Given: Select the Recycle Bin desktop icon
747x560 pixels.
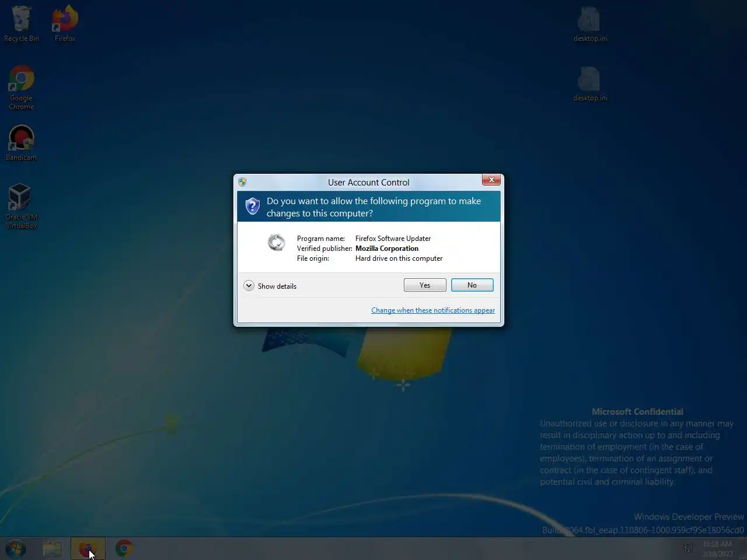Looking at the screenshot, I should (22, 24).
